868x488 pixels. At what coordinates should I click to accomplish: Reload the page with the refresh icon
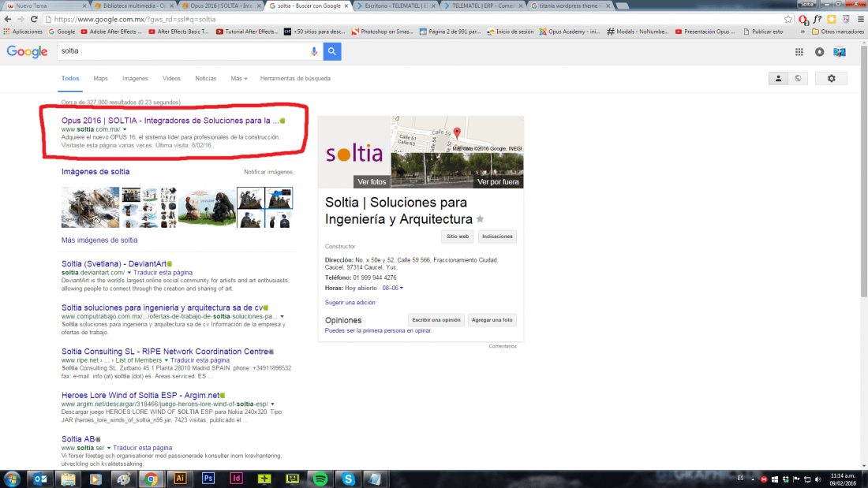coord(34,20)
